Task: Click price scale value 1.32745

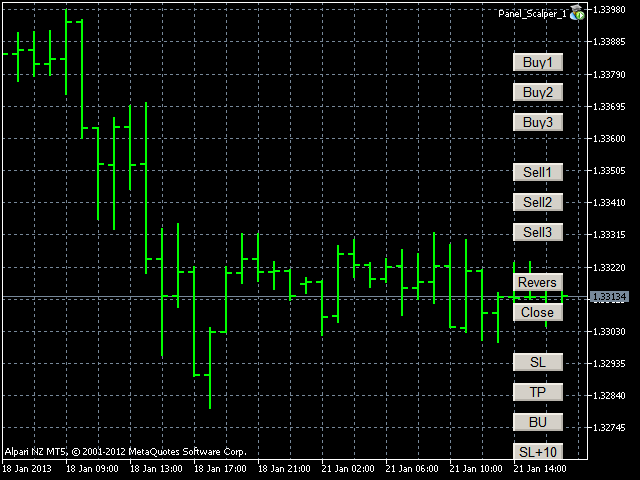Action: (609, 427)
